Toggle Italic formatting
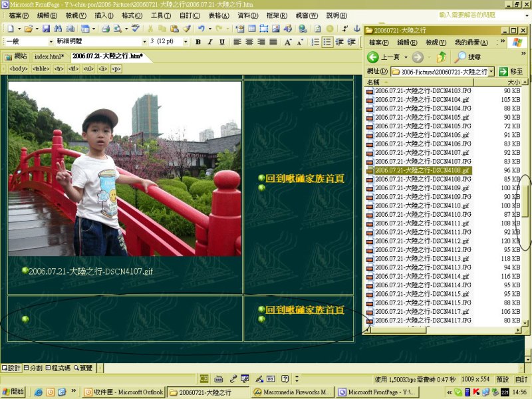Screen dimensions: 532x399 pos(210,42)
